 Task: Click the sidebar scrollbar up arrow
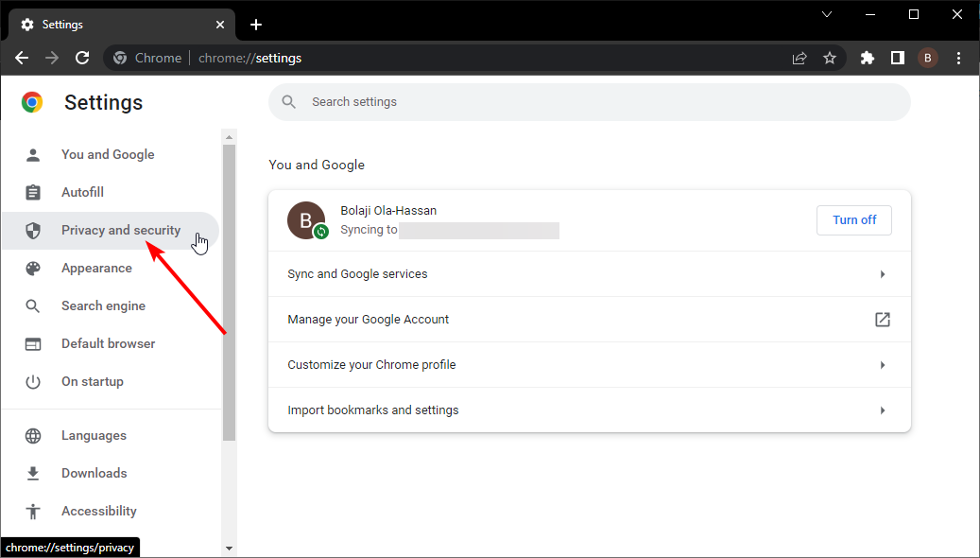pos(229,137)
